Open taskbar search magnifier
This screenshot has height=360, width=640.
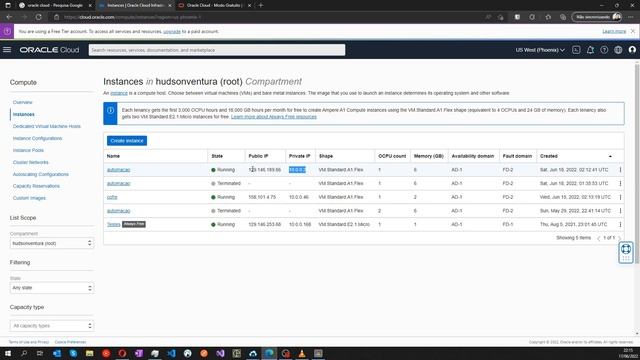[x=24, y=353]
